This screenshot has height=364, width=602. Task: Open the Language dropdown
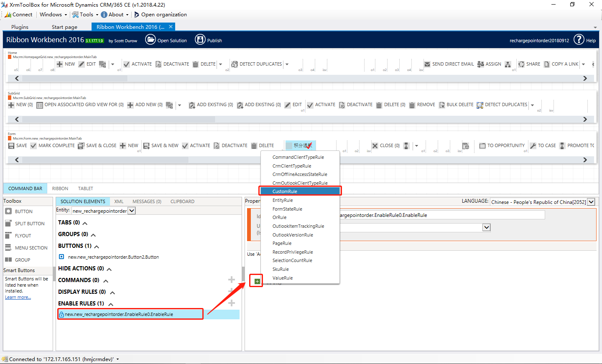591,202
